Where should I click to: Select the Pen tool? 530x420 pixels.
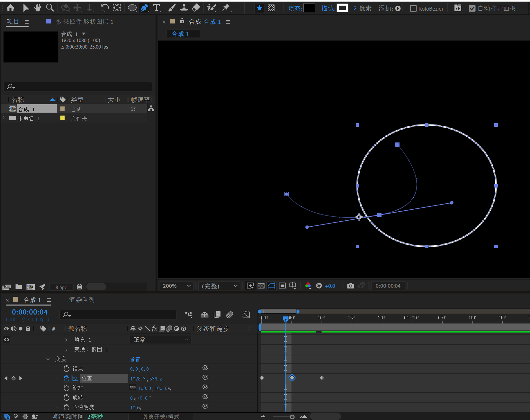pyautogui.click(x=145, y=8)
